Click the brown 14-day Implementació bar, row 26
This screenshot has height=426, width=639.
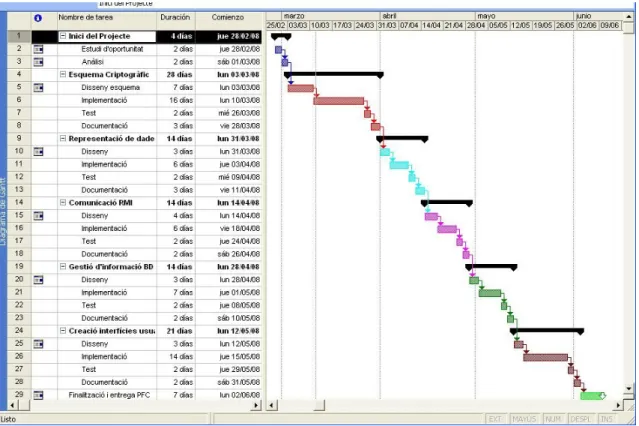546,358
